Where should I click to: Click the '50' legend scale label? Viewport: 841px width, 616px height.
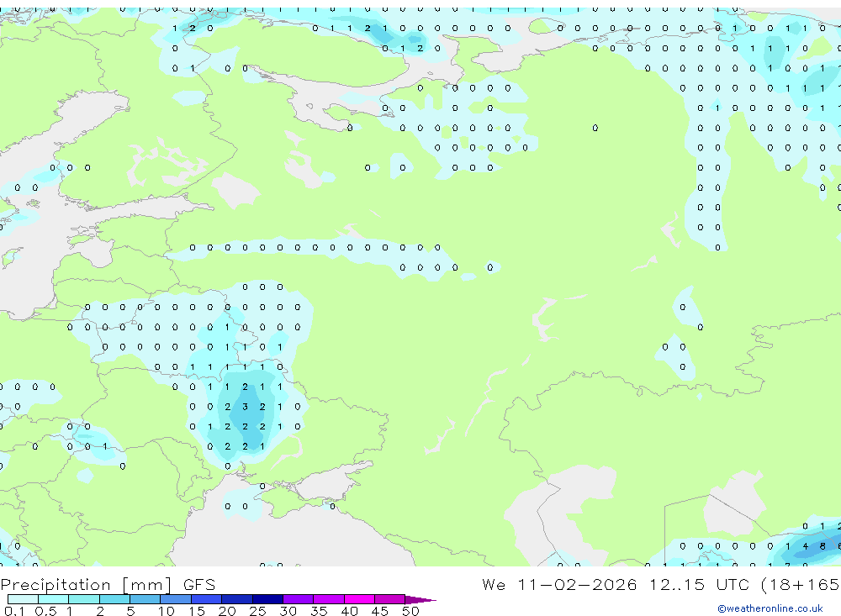tap(410, 611)
